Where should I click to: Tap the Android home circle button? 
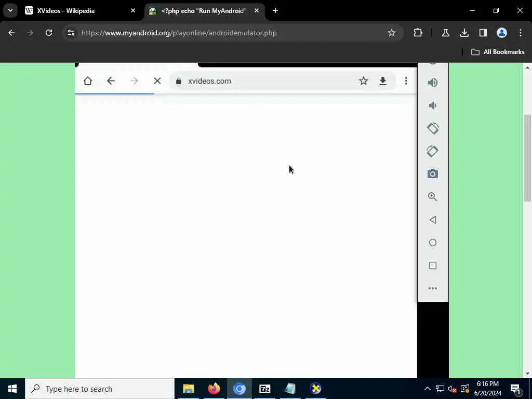click(x=433, y=243)
